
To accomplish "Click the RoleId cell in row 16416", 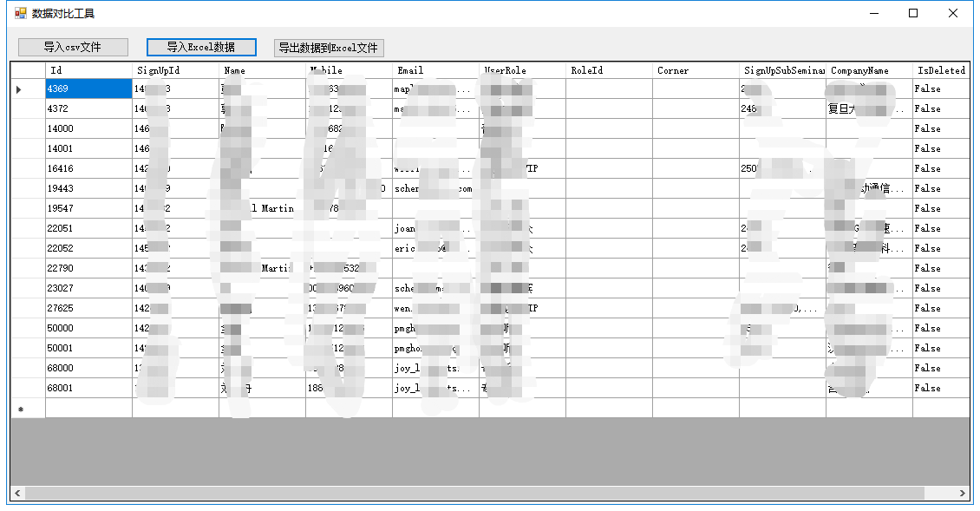I will pyautogui.click(x=610, y=169).
